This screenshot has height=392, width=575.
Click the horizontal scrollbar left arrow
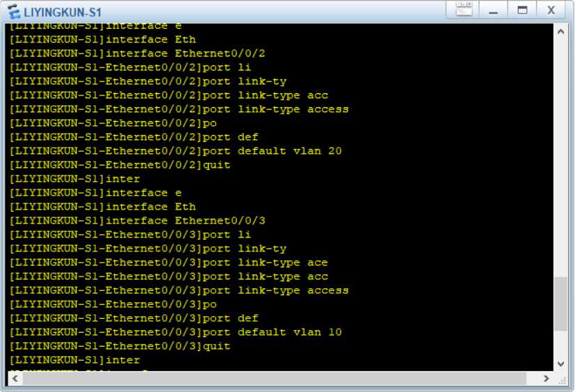pyautogui.click(x=15, y=378)
